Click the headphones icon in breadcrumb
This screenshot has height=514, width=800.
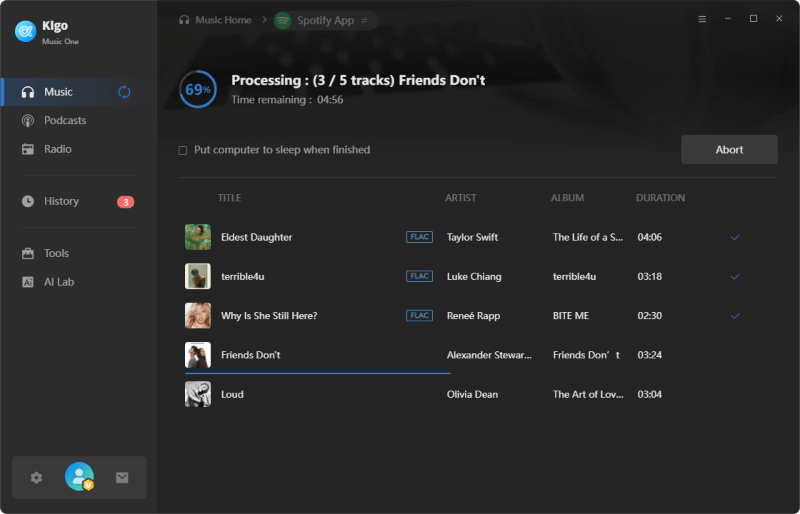(184, 20)
